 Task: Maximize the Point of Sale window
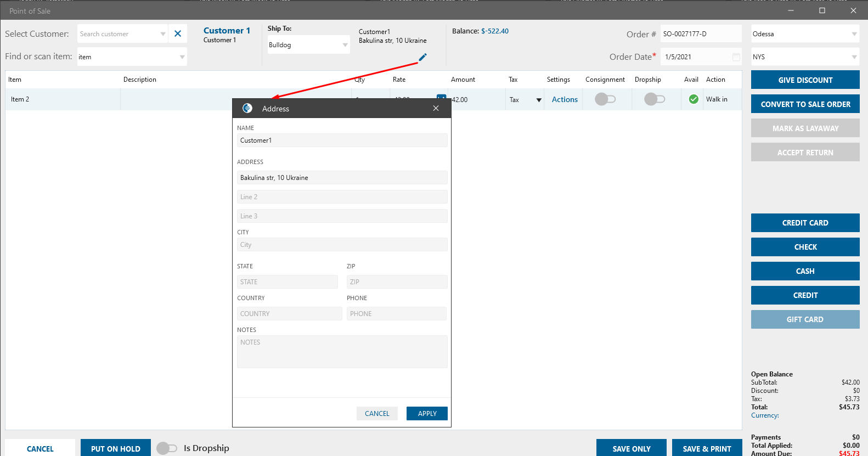point(822,10)
